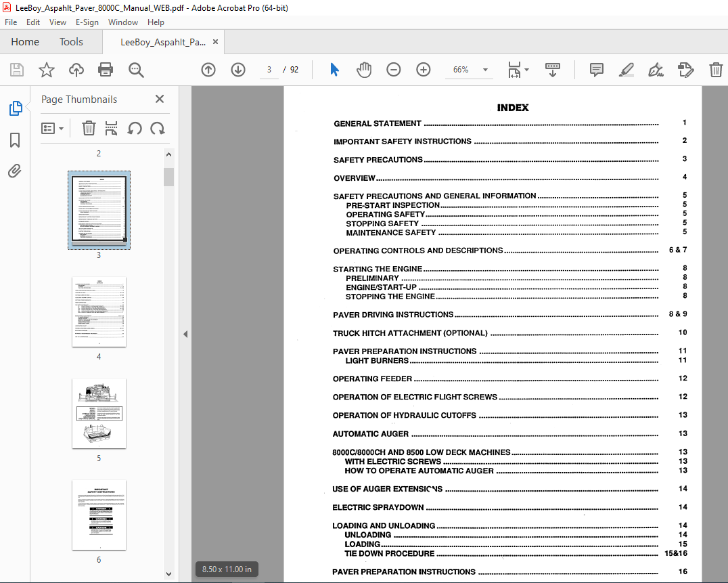Open thumbnails options dropdown menu

(53, 128)
